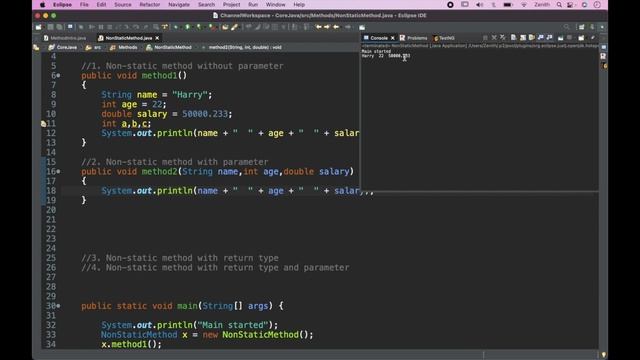Click Methods package in the breadcrumb
The image size is (640, 360).
click(128, 47)
